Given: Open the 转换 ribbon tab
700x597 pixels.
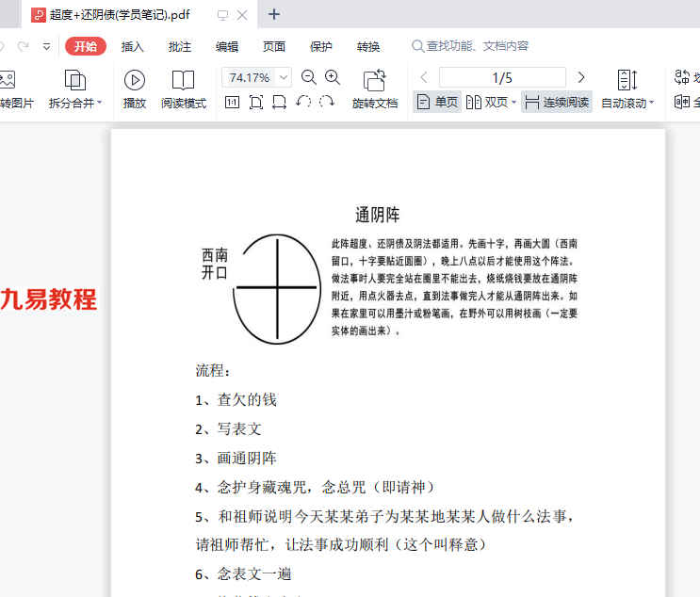Looking at the screenshot, I should click(368, 46).
